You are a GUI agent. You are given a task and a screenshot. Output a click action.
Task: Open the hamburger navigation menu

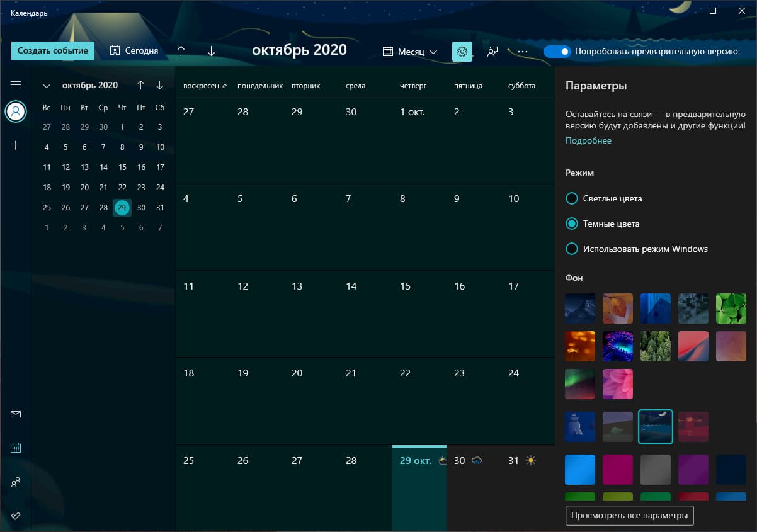point(16,84)
